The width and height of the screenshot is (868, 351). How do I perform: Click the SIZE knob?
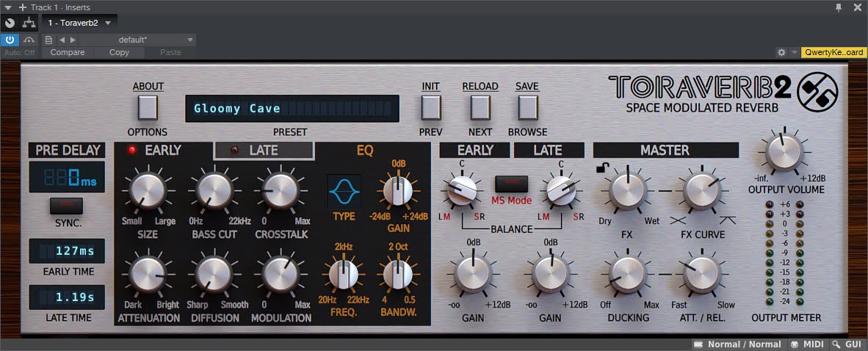coord(148,190)
